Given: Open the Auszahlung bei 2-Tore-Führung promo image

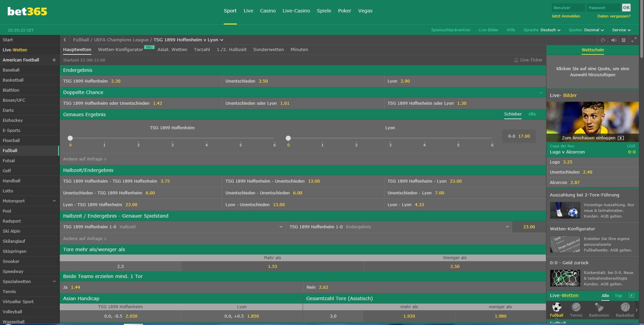Looking at the screenshot, I should point(565,210).
